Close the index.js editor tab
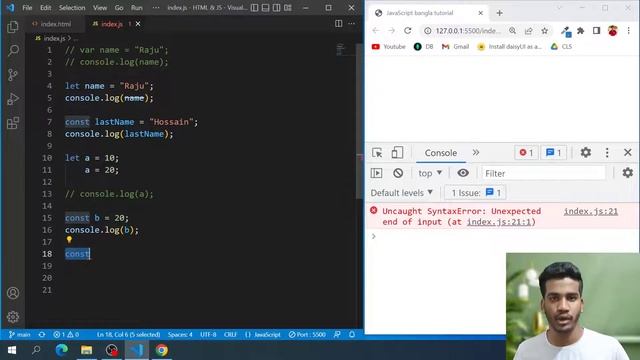Viewport: 640px width, 360px height. click(138, 24)
